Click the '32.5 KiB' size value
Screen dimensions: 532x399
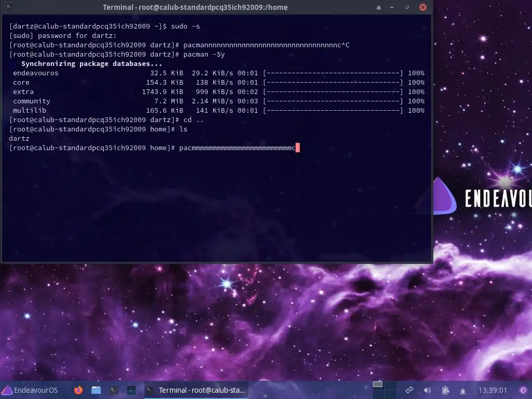167,73
